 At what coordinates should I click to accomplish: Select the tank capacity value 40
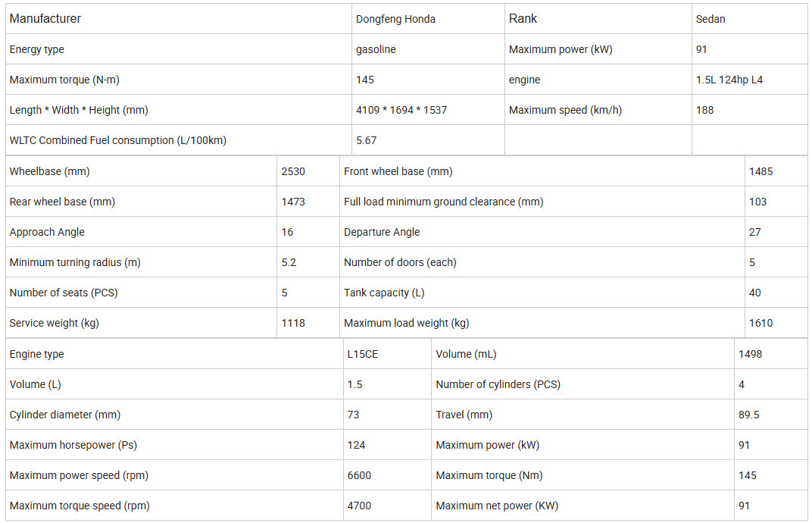754,293
